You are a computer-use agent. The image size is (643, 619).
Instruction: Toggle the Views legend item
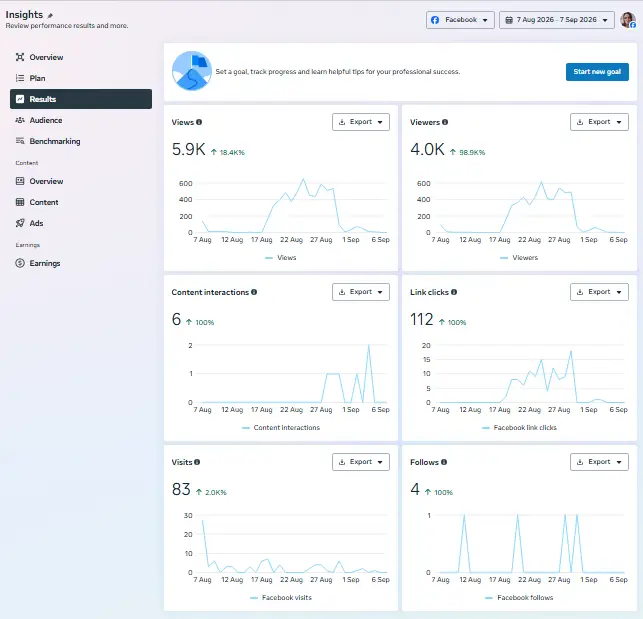pos(281,258)
